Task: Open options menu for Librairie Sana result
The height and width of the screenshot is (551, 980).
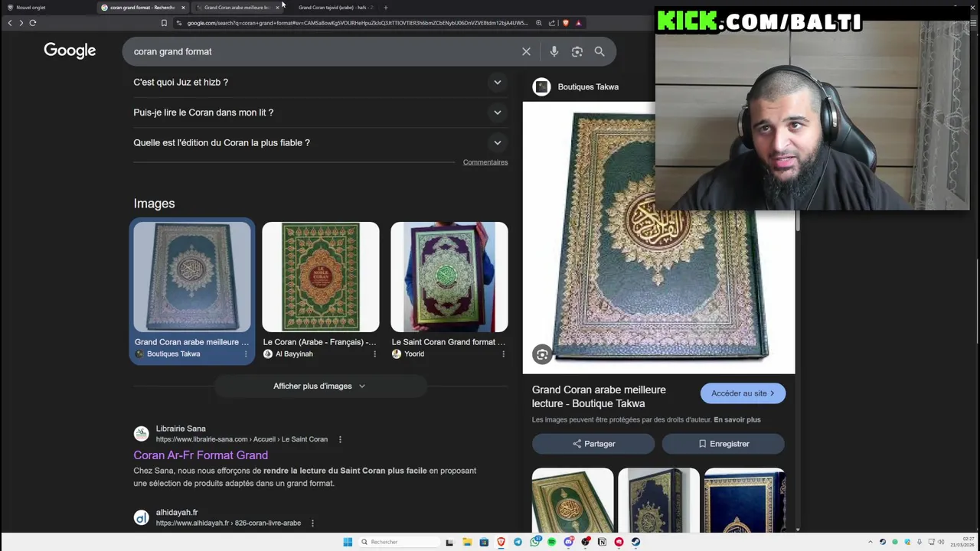Action: (x=340, y=439)
